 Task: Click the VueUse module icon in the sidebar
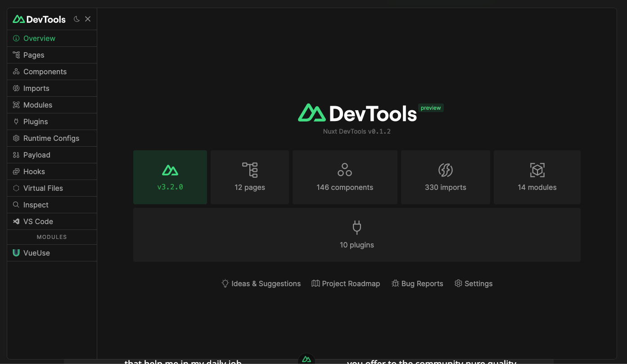16,253
